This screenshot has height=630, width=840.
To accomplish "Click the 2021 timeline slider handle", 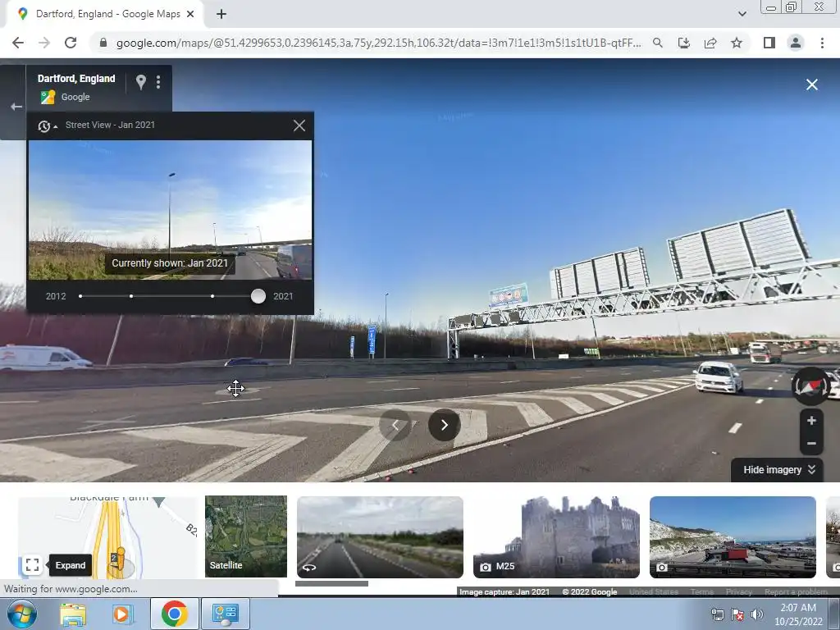I will [x=258, y=296].
